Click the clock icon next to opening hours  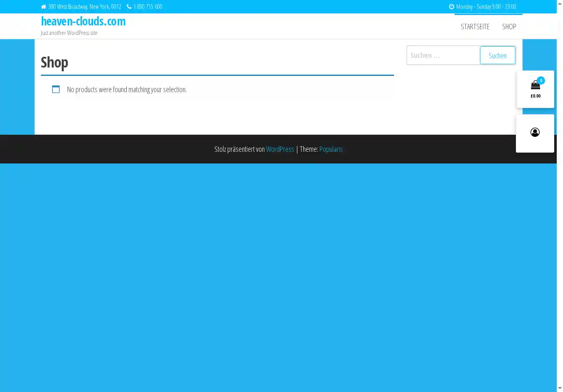451,7
